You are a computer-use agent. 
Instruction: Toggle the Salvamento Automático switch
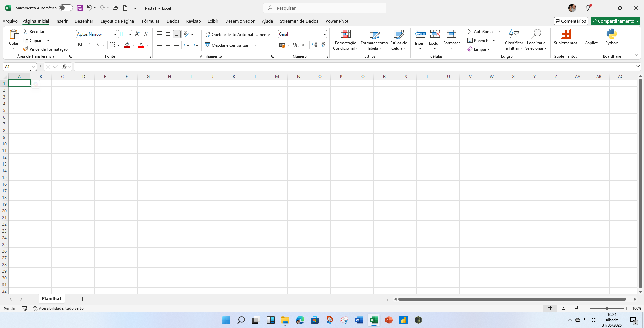tap(66, 8)
